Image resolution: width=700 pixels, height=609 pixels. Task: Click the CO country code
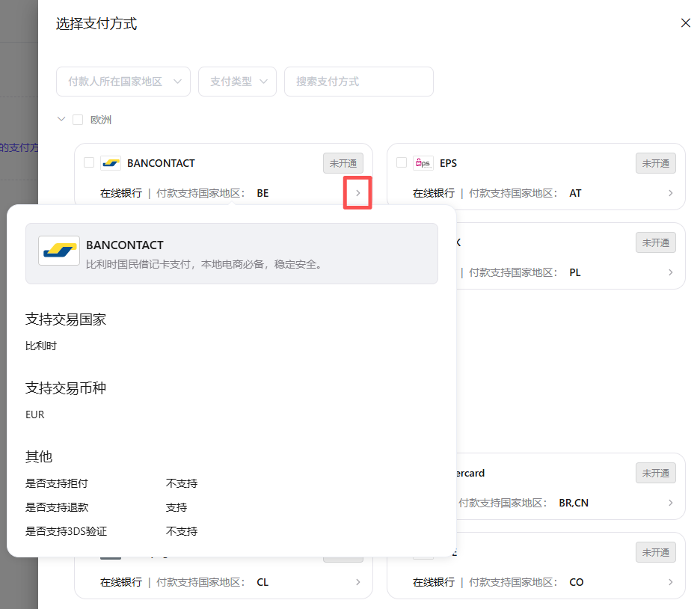point(577,583)
